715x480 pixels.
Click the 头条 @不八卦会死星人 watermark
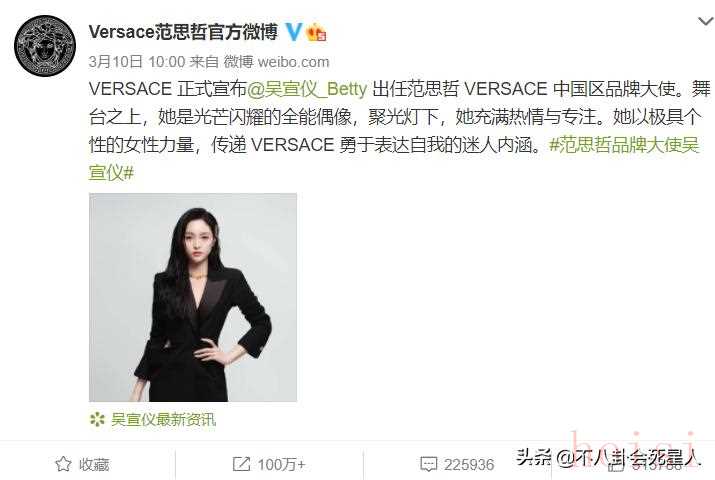[608, 457]
